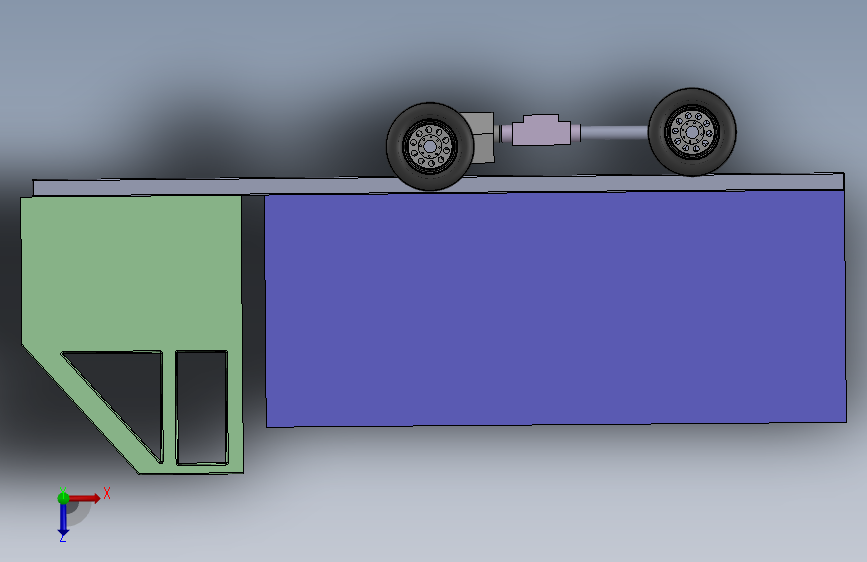This screenshot has height=562, width=867.
Task: Click the red X axis arrow of the triad
Action: (x=85, y=498)
